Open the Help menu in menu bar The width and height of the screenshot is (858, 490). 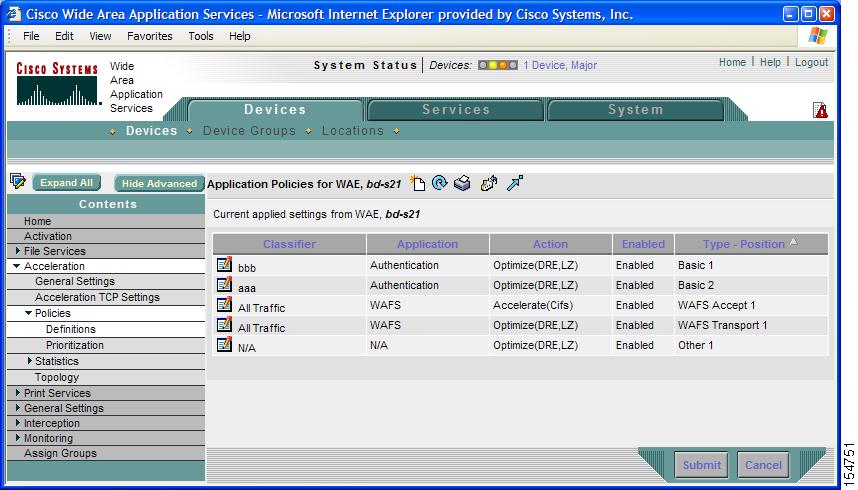click(240, 36)
